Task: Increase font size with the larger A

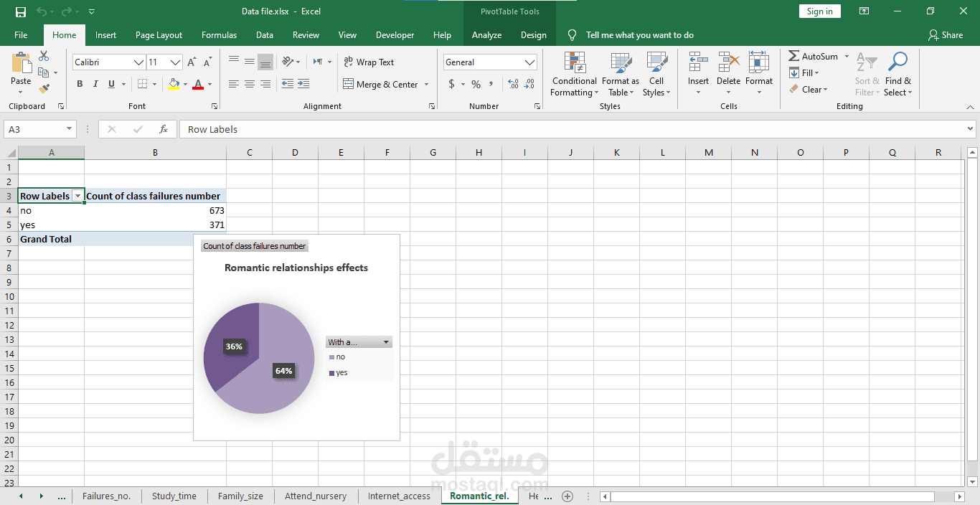Action: point(192,62)
